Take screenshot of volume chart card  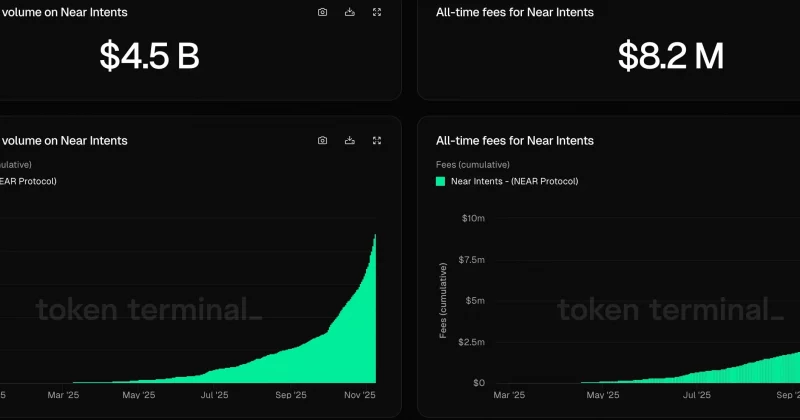pyautogui.click(x=322, y=140)
